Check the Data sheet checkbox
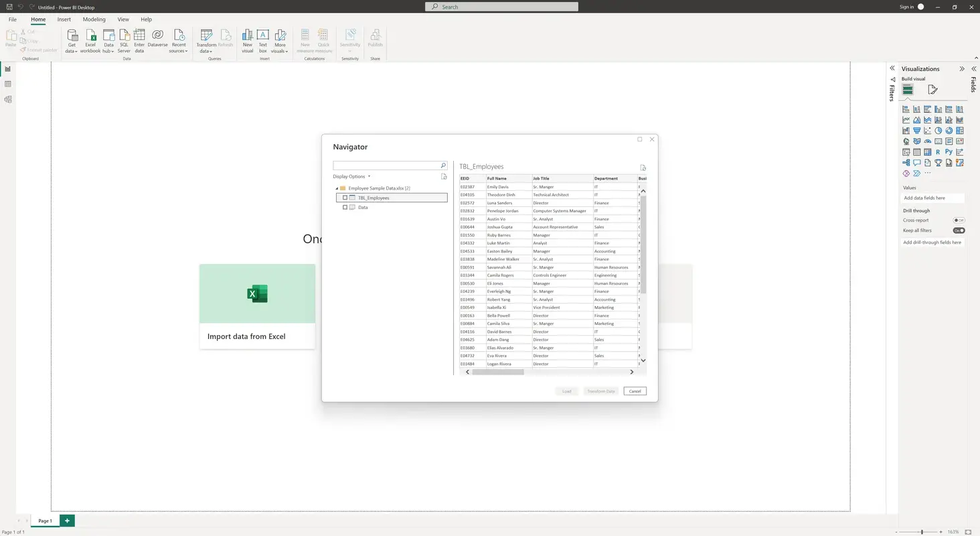 pyautogui.click(x=345, y=207)
